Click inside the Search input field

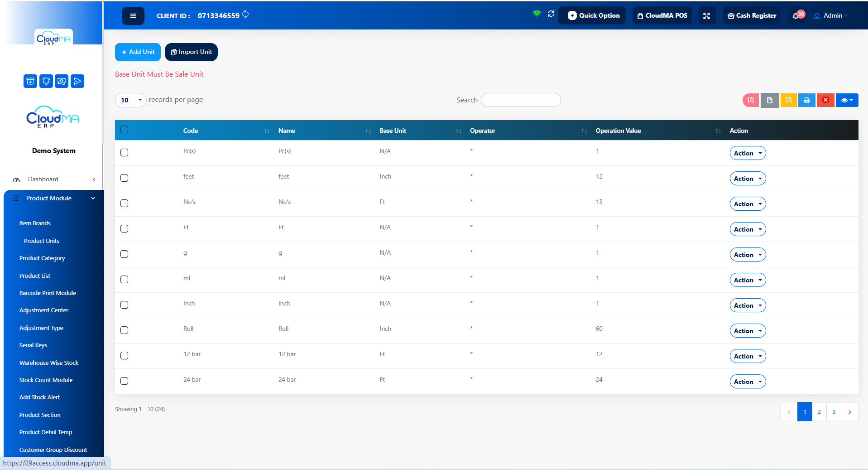point(521,100)
